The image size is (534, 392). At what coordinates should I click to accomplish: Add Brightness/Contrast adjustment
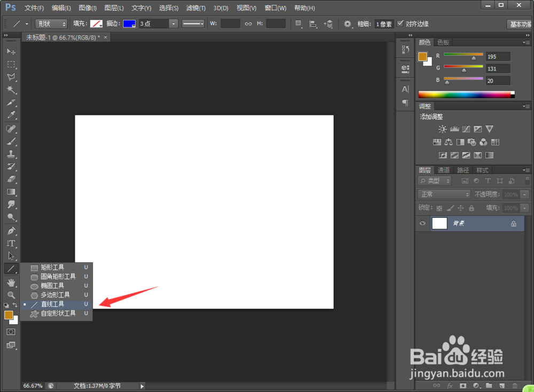coord(442,129)
